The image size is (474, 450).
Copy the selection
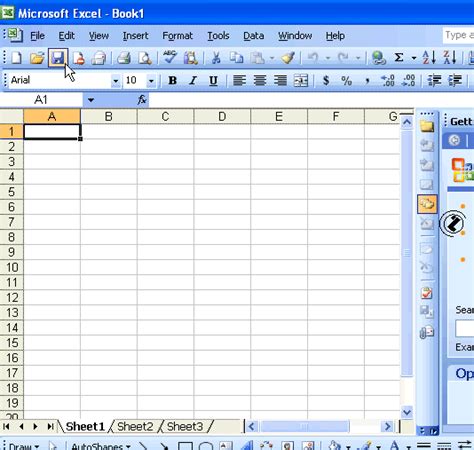click(237, 58)
